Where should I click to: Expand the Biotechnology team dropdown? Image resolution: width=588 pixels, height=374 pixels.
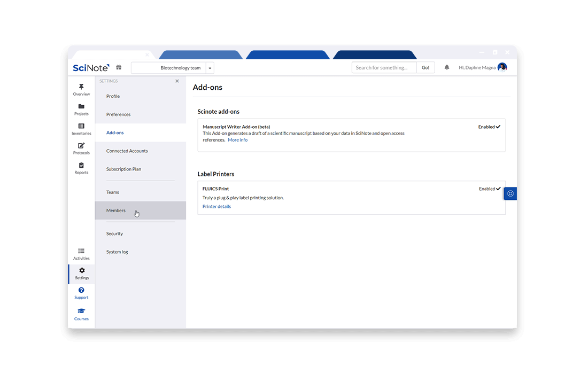coord(210,67)
